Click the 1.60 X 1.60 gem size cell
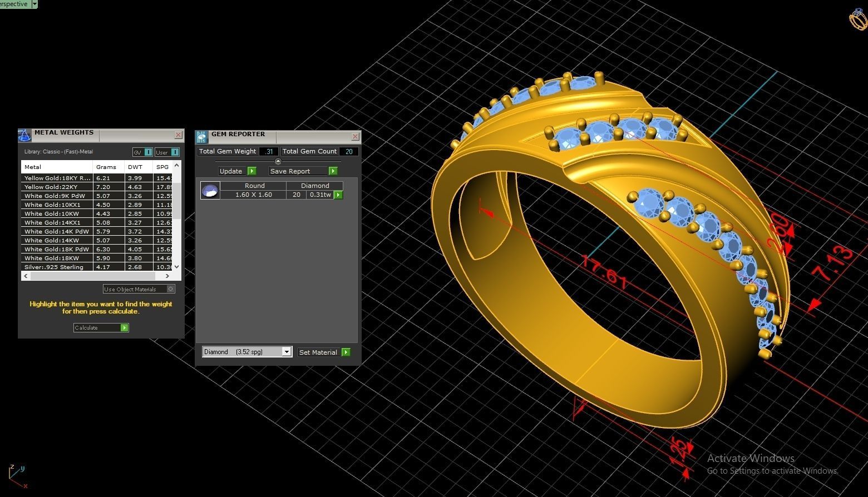This screenshot has height=497, width=868. pos(253,195)
